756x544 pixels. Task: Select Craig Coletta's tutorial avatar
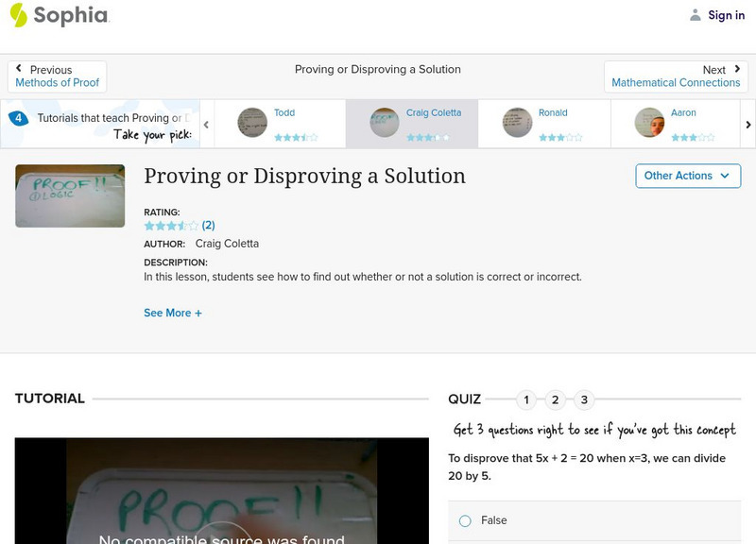click(384, 122)
